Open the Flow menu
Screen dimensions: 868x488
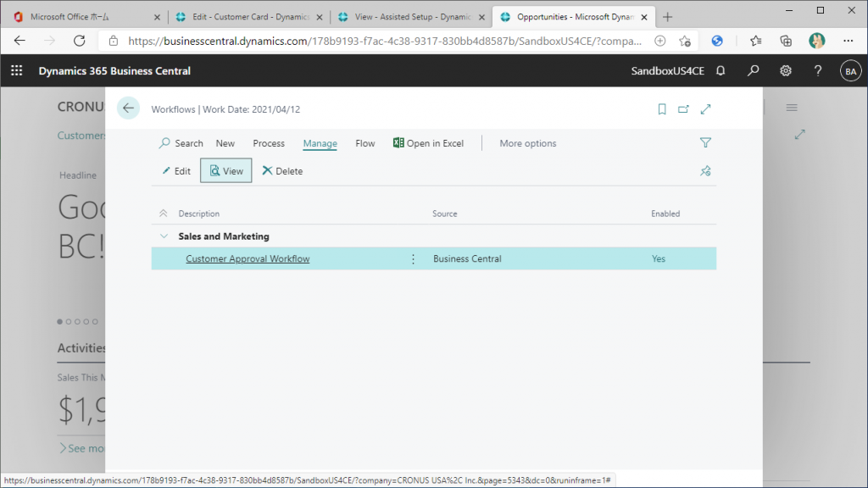click(x=364, y=143)
